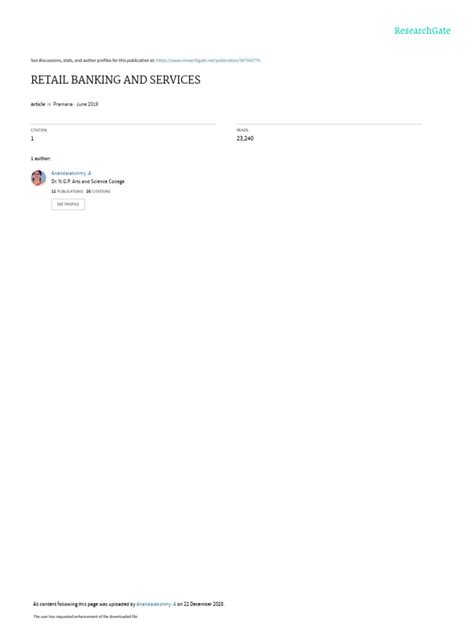This screenshot has width=474, height=632.
Task: Click the READS heading label
Action: coord(242,130)
